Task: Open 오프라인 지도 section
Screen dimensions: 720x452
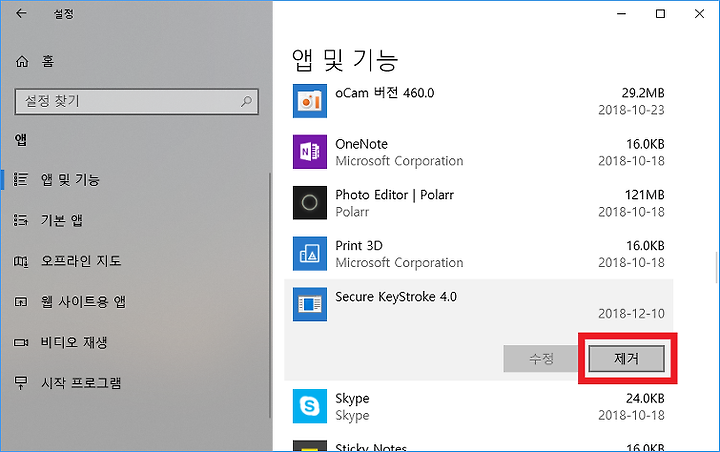Action: pyautogui.click(x=81, y=261)
